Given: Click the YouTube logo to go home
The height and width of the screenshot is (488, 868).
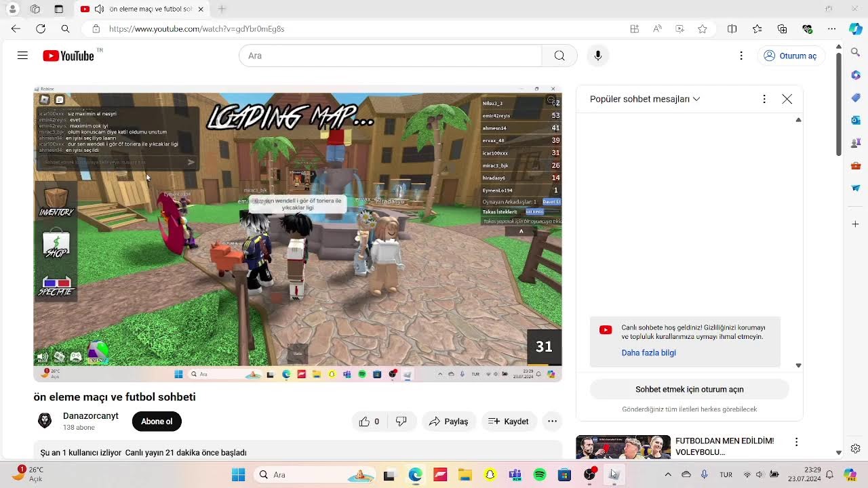Looking at the screenshot, I should (x=68, y=56).
